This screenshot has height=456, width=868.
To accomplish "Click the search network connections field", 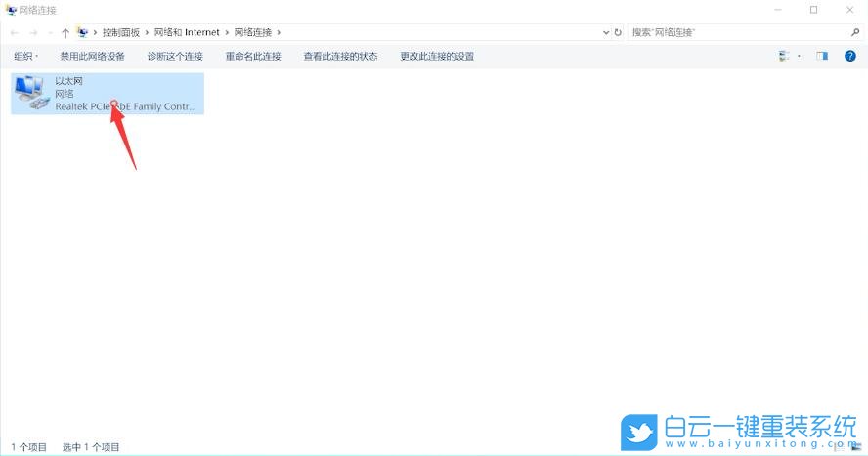I will pyautogui.click(x=743, y=32).
